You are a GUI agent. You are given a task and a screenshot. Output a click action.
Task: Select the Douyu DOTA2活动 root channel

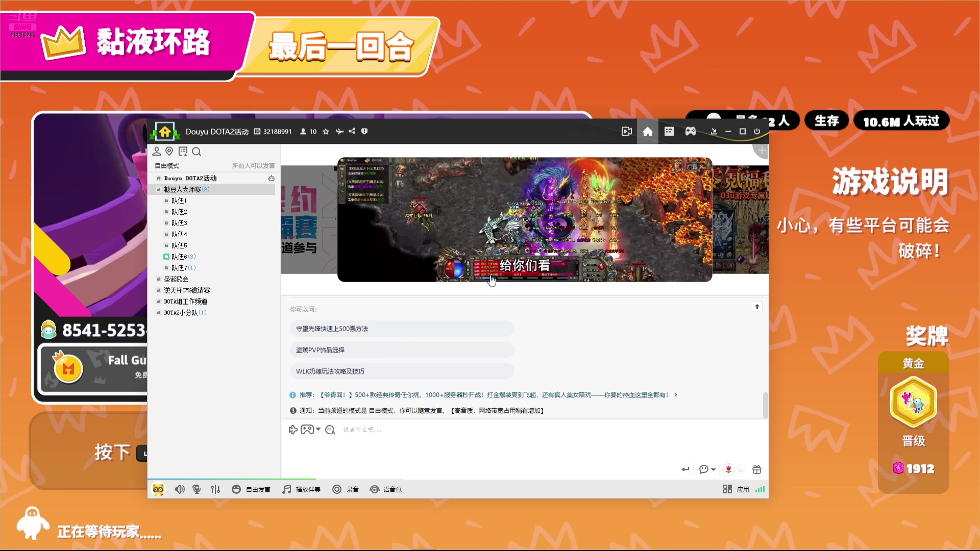click(190, 178)
